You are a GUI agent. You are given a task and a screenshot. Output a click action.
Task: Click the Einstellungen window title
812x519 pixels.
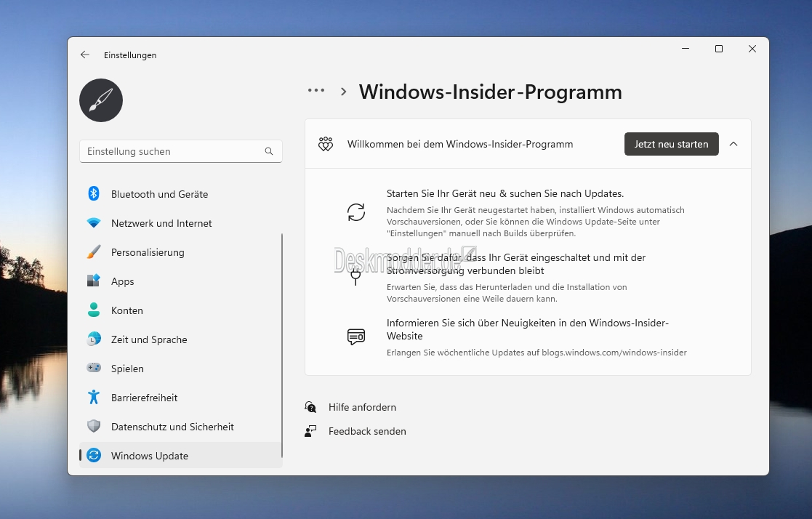point(130,55)
